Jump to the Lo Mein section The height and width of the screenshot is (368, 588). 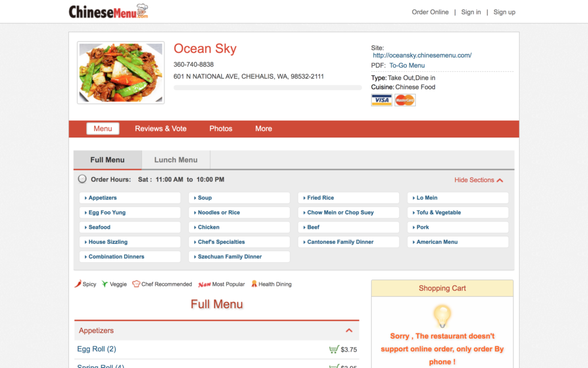click(x=427, y=198)
